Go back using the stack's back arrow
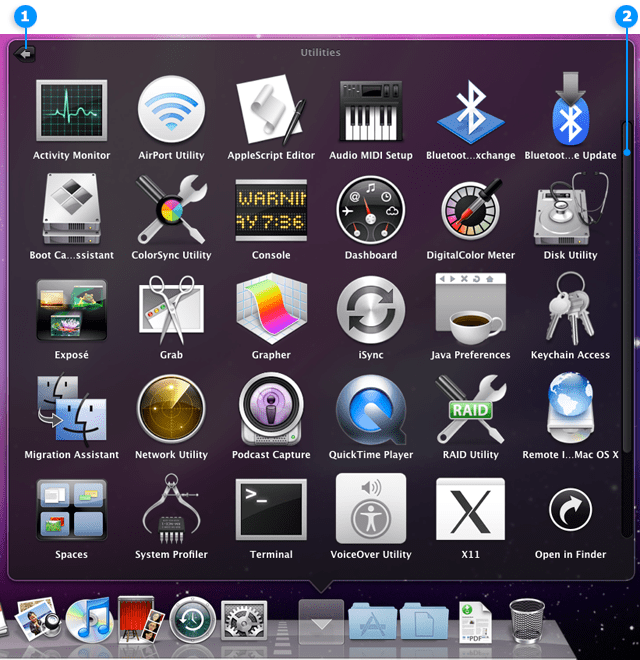Screen dimensions: 640x660 coord(24,54)
